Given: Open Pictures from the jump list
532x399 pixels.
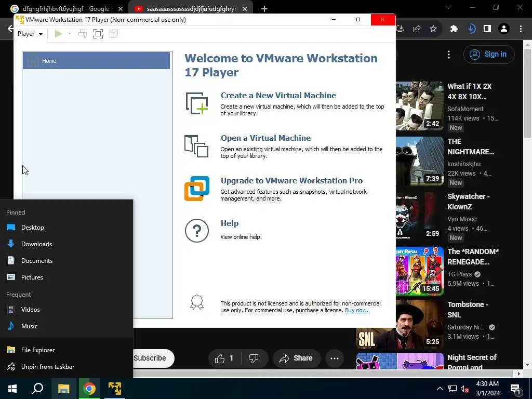Looking at the screenshot, I should click(66, 277).
